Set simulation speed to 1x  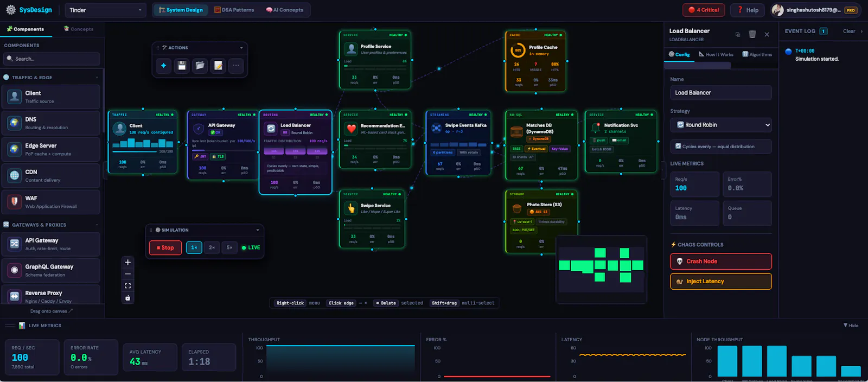[194, 247]
